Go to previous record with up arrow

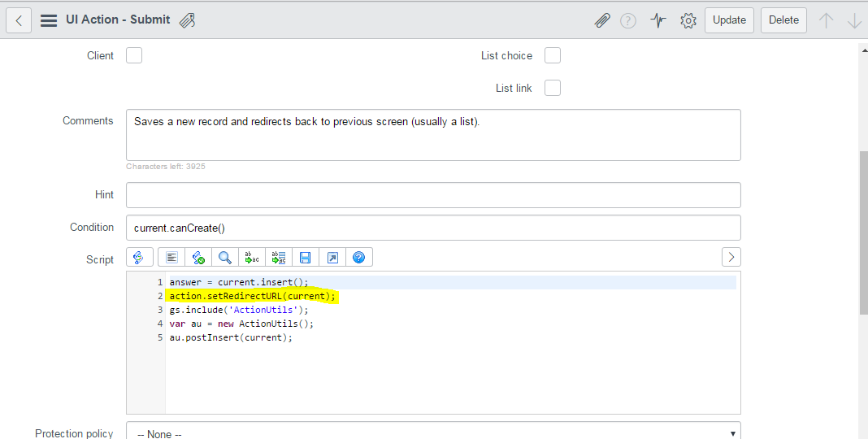pos(826,20)
